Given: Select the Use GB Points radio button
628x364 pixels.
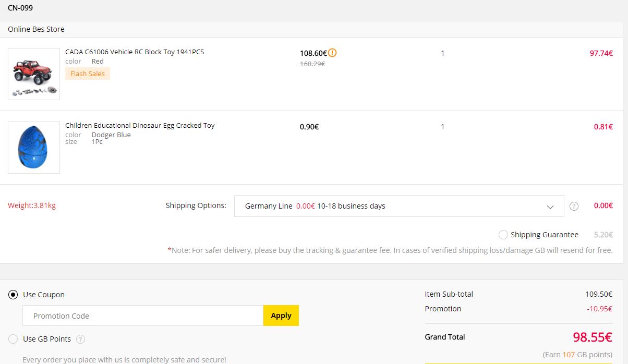Looking at the screenshot, I should tap(13, 339).
